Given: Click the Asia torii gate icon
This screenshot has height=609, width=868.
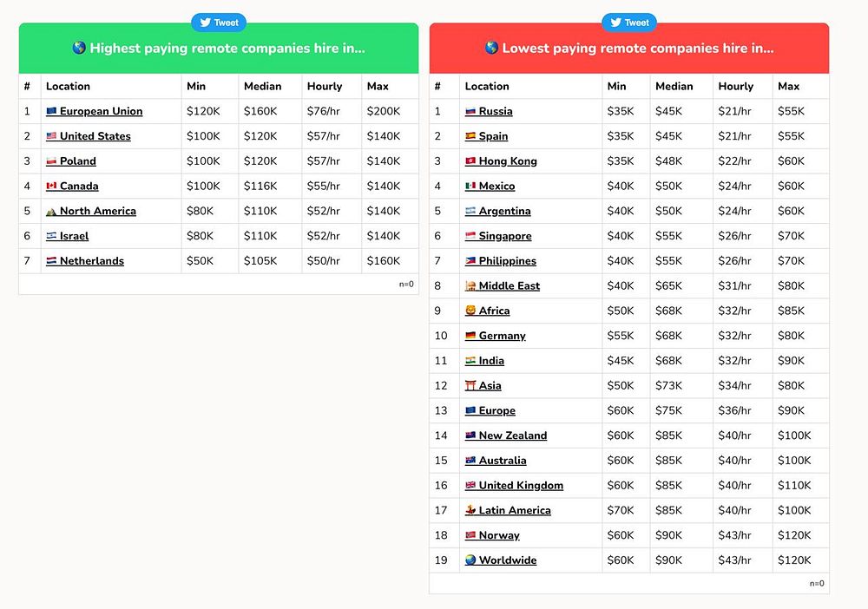Looking at the screenshot, I should point(470,386).
